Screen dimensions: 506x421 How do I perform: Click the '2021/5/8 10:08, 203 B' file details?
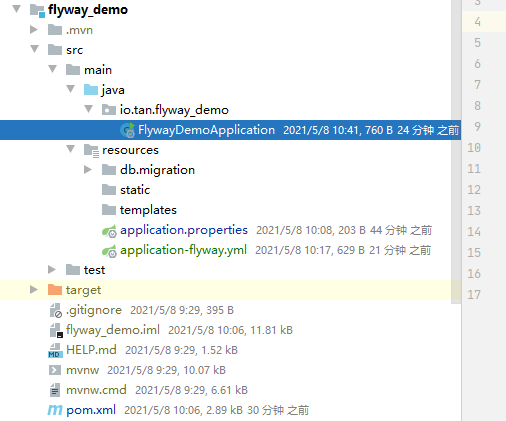pyautogui.click(x=311, y=230)
